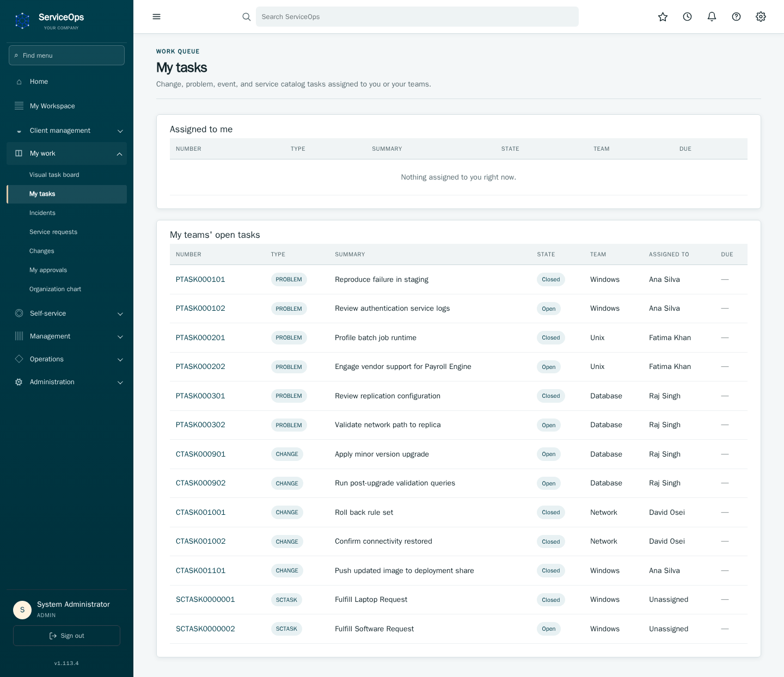This screenshot has width=784, height=677.
Task: Open task PTASK000202 link
Action: (200, 367)
